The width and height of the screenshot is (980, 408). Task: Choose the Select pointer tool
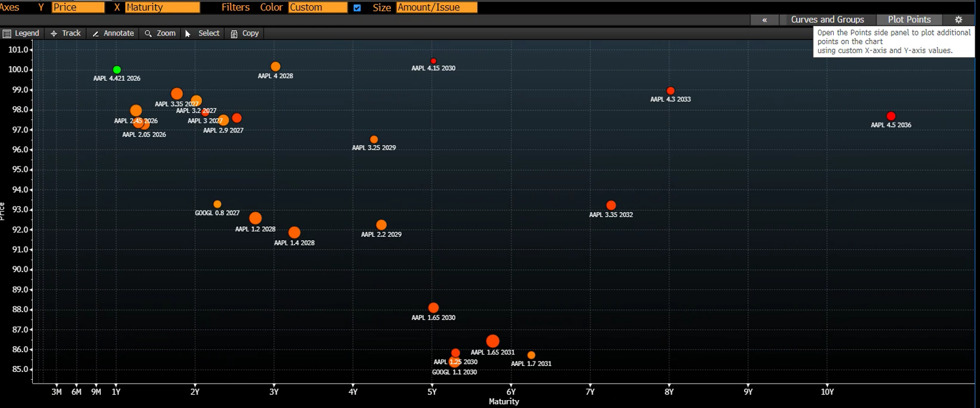coord(202,33)
